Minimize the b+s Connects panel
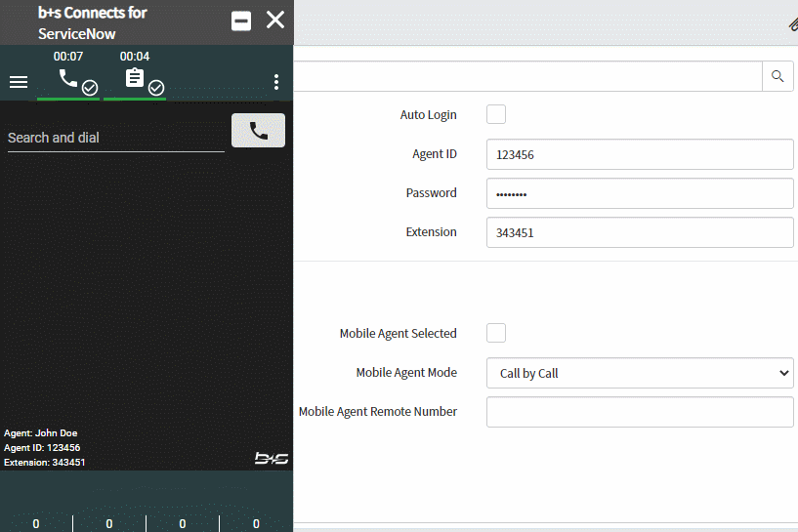The width and height of the screenshot is (798, 532). coord(241,20)
